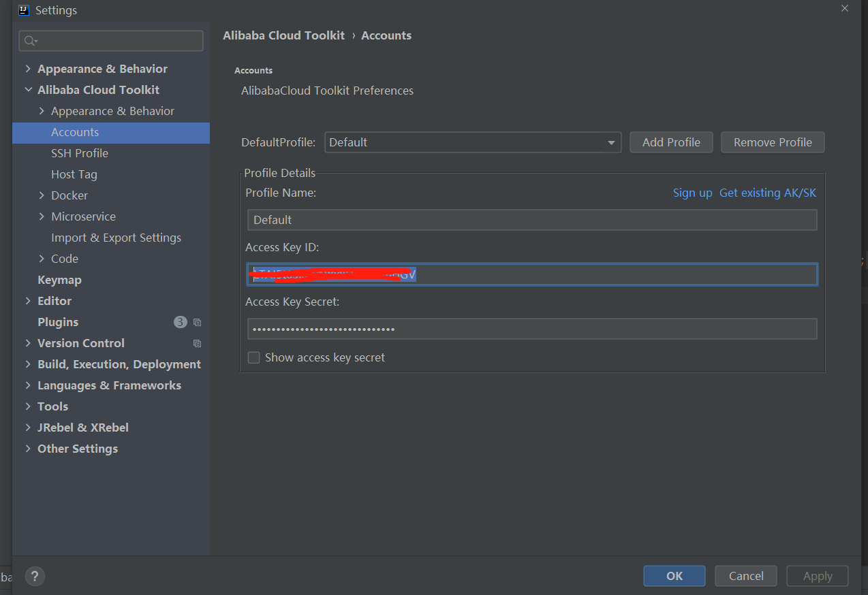This screenshot has height=595, width=868.
Task: Click the IntelliJ logo in the title bar
Action: click(x=24, y=10)
